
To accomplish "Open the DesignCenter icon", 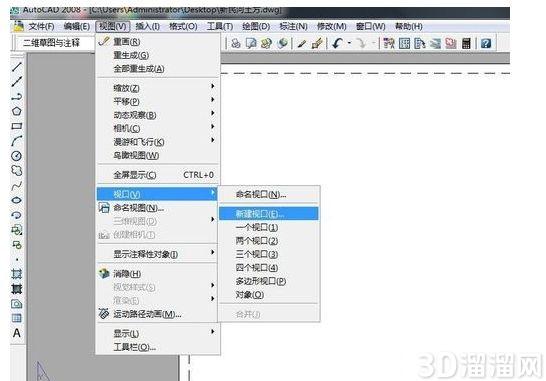I will [404, 43].
